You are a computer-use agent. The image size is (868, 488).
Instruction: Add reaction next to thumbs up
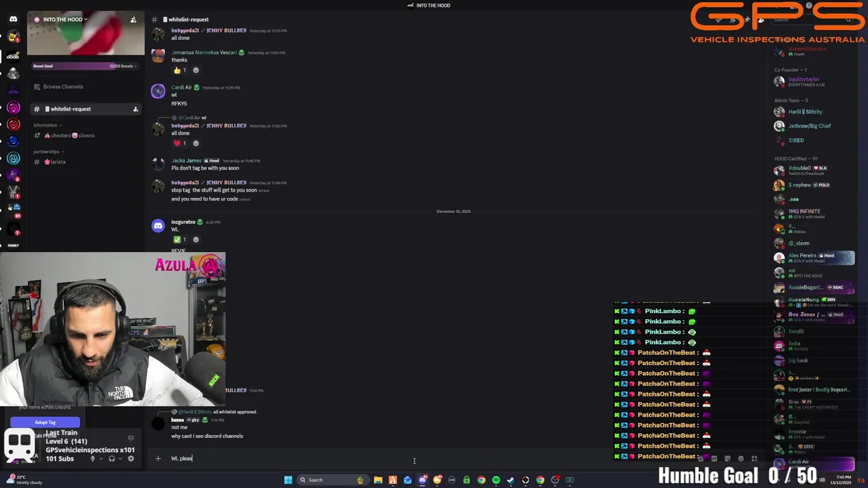(196, 70)
